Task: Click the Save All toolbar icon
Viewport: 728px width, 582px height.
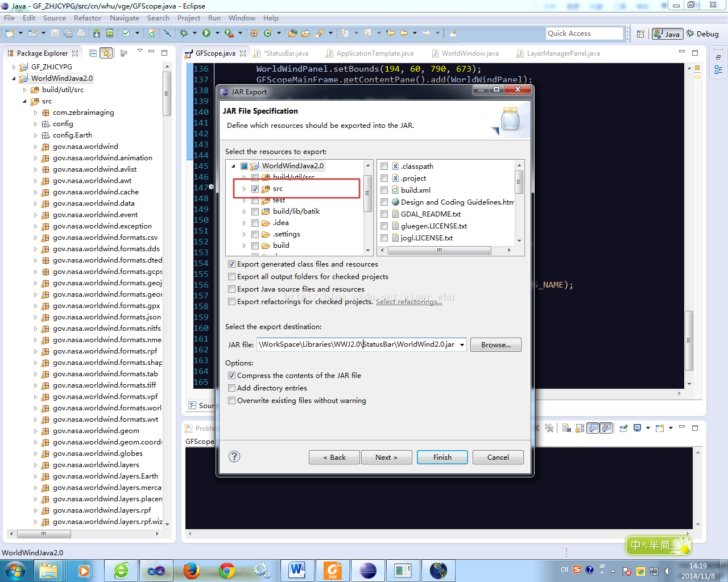Action: tap(68, 34)
